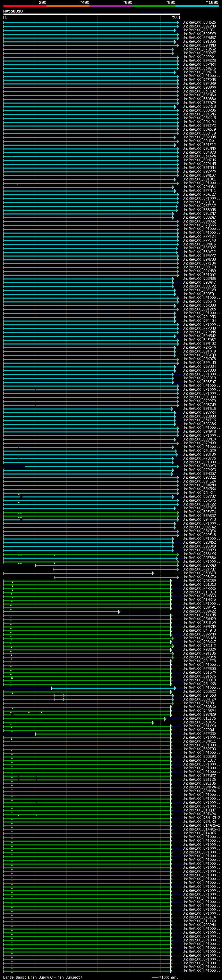222x980 pixels.
Task: Click the UniRef100_B4FAS2 label
Action: pyautogui.click(x=199, y=340)
